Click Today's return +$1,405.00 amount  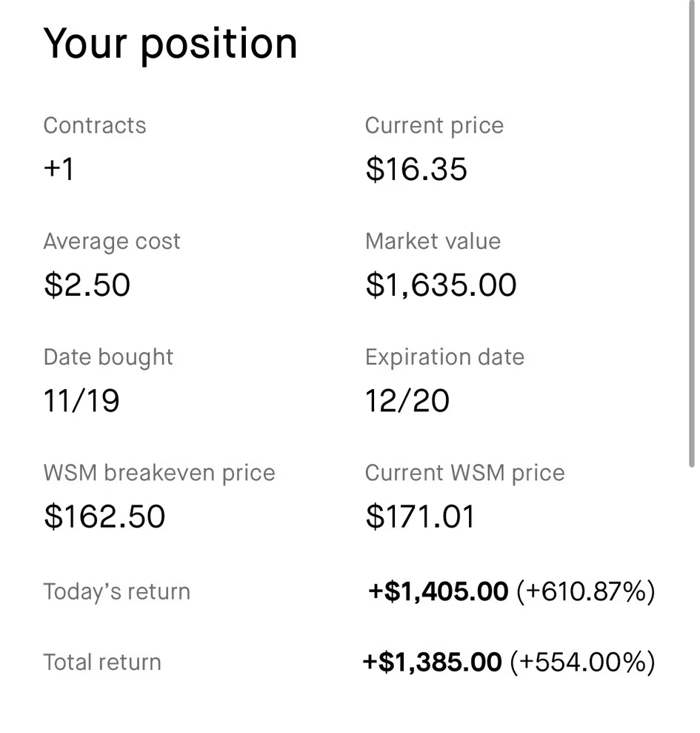point(438,591)
